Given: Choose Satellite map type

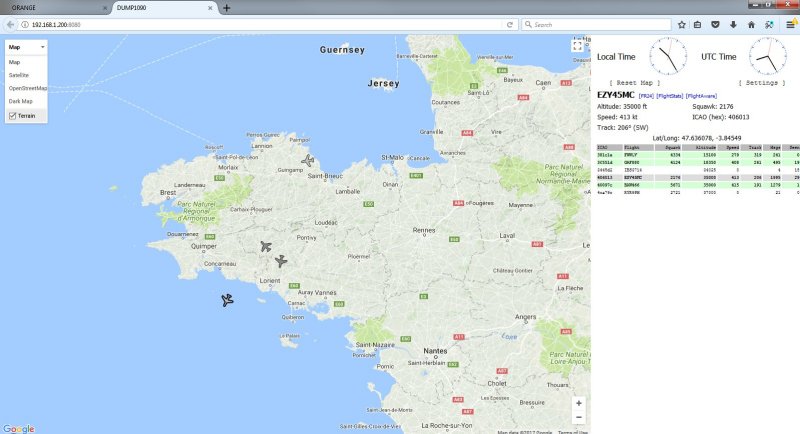Looking at the screenshot, I should point(19,75).
